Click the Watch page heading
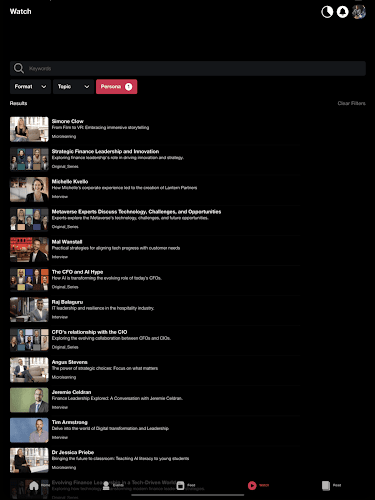Viewport: 375px width, 500px height. pos(20,11)
